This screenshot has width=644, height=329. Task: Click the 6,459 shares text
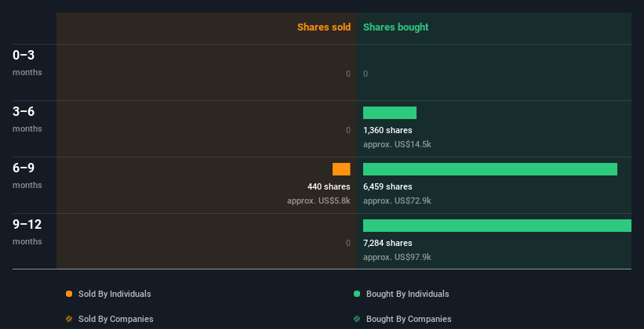pos(387,186)
